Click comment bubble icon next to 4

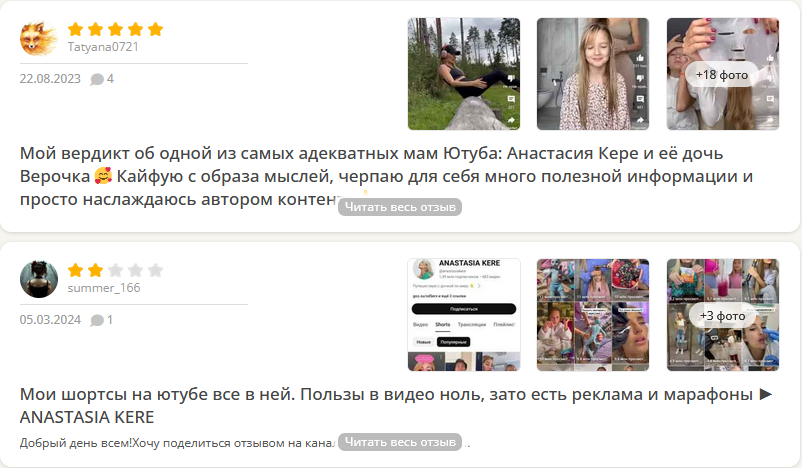[97, 79]
